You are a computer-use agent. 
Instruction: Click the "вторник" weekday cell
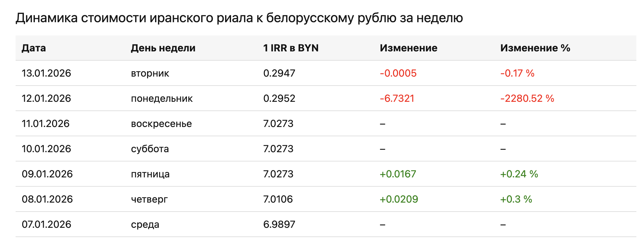point(150,73)
